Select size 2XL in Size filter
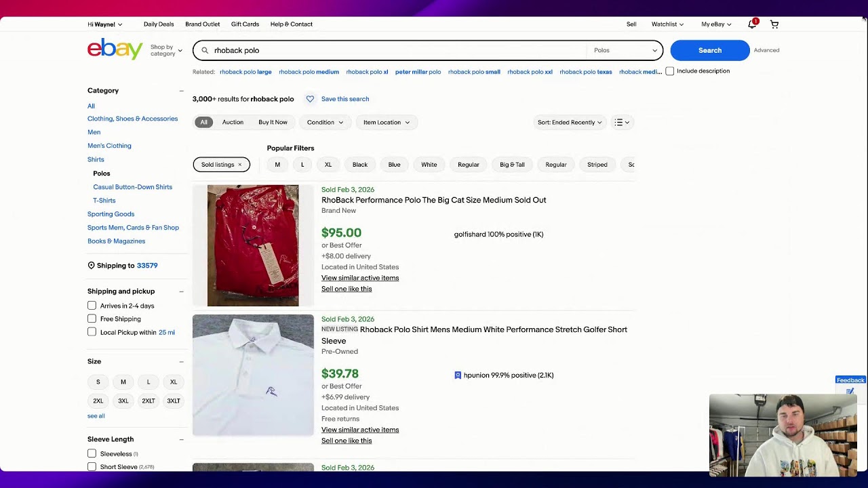This screenshot has height=488, width=868. (x=98, y=401)
